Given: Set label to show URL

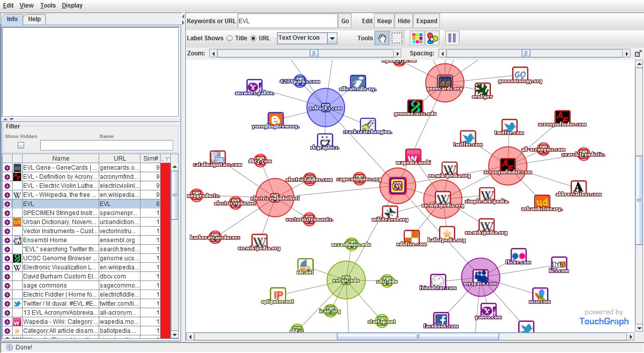Looking at the screenshot, I should point(253,38).
